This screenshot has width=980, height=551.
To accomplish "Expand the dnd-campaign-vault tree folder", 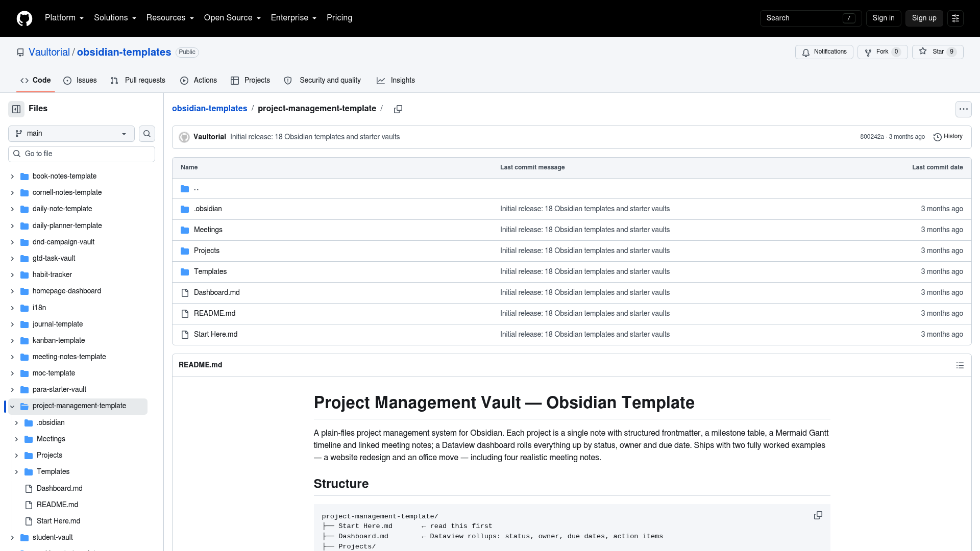I will pos(12,242).
